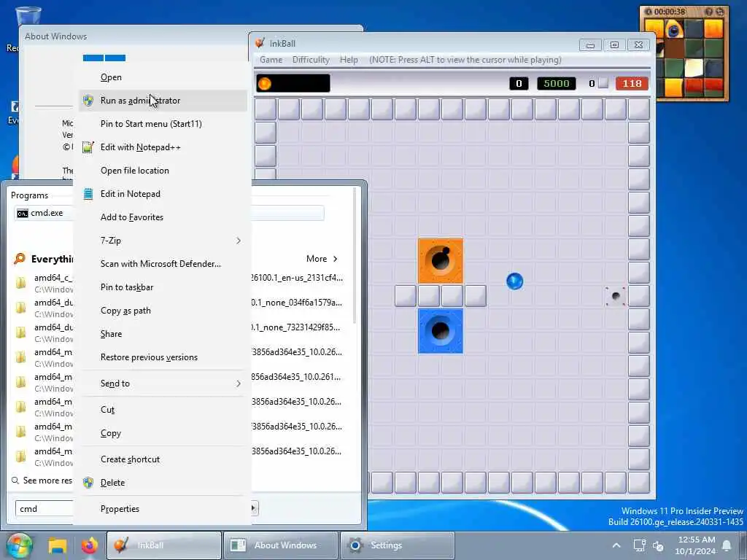The width and height of the screenshot is (747, 560).
Task: Click the blue ball in InkBall
Action: [514, 281]
